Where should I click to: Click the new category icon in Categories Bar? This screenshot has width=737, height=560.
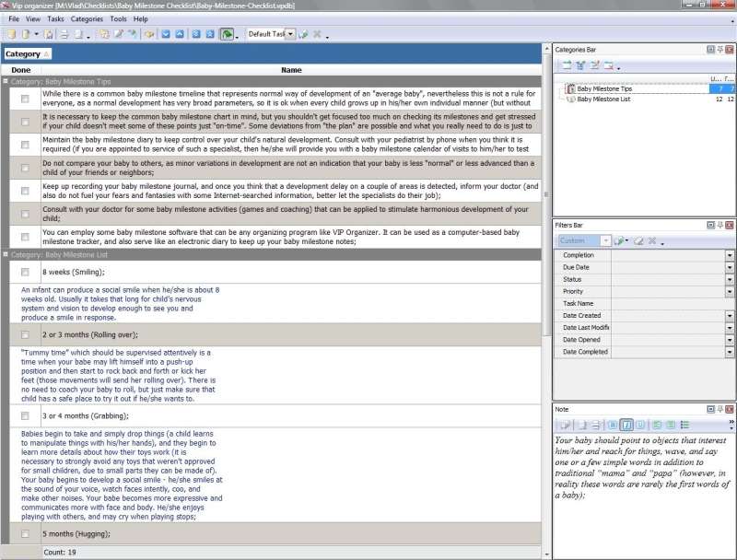(567, 66)
